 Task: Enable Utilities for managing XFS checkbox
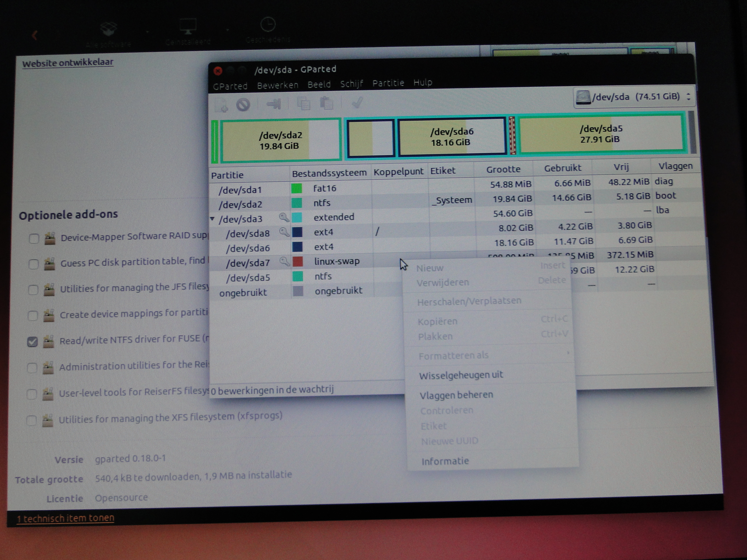point(31,421)
